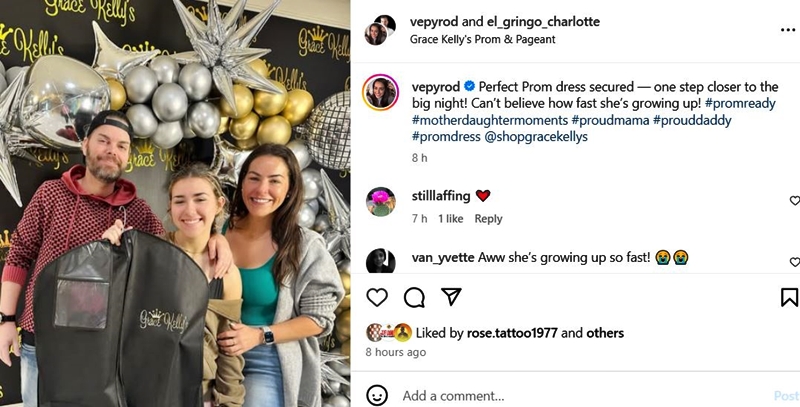Share the post via paper plane icon
Screen dimensions: 800x407
point(451,297)
